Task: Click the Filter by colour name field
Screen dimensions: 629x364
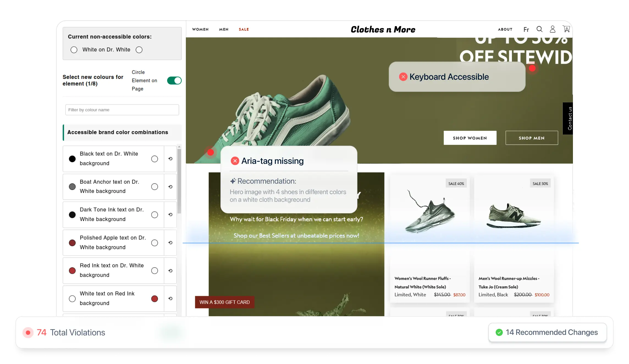Action: [x=122, y=110]
